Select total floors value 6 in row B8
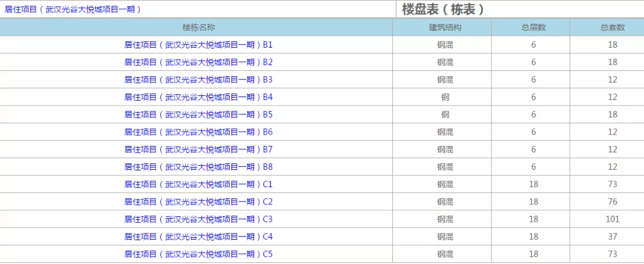Screen dimensions: 644x264 point(534,167)
